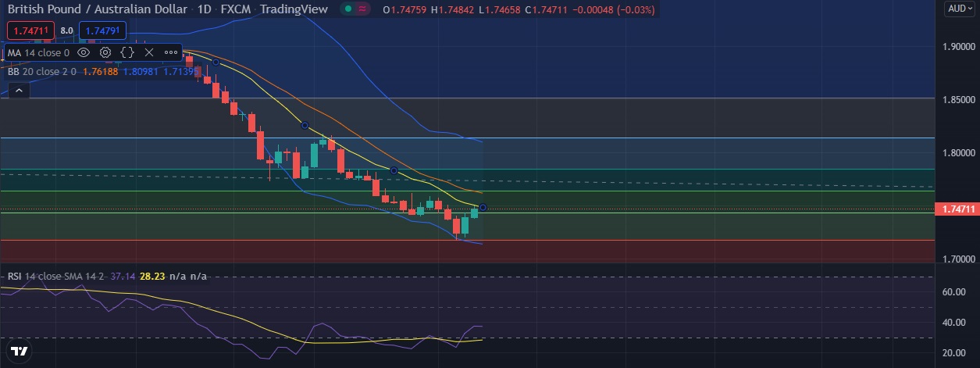Click the current price label 1.74711 on axis
980x368 pixels.
pos(957,209)
